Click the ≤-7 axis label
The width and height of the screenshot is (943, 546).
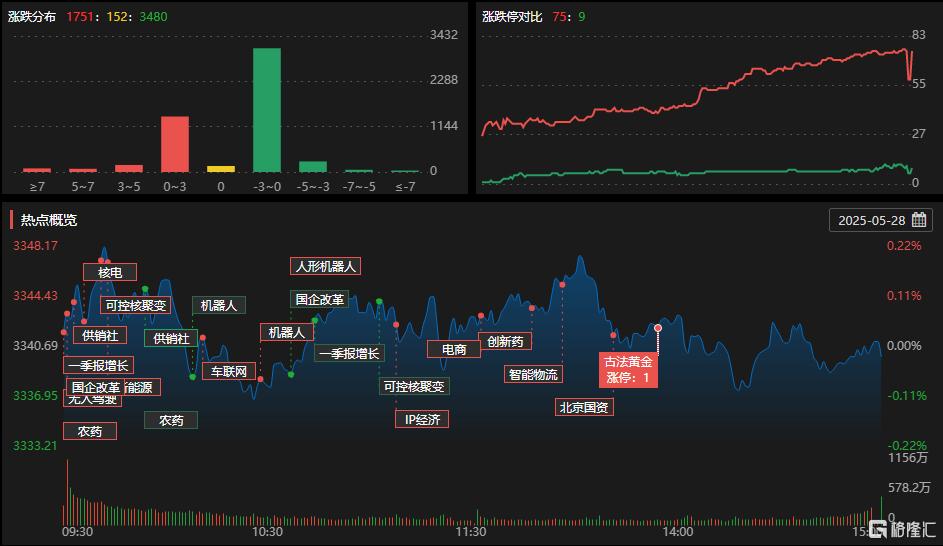405,186
